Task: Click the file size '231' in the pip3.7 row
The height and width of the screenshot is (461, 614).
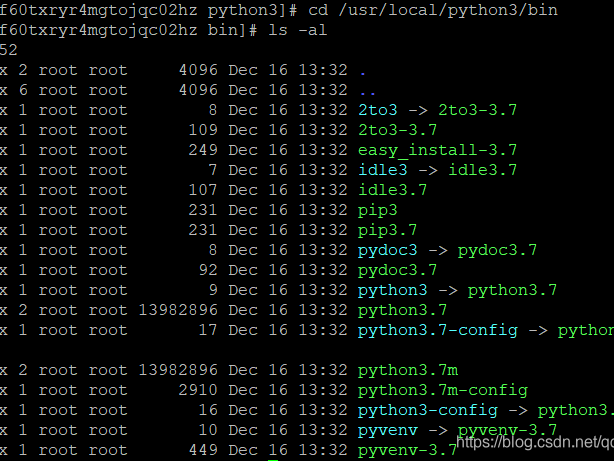Action: tap(203, 230)
